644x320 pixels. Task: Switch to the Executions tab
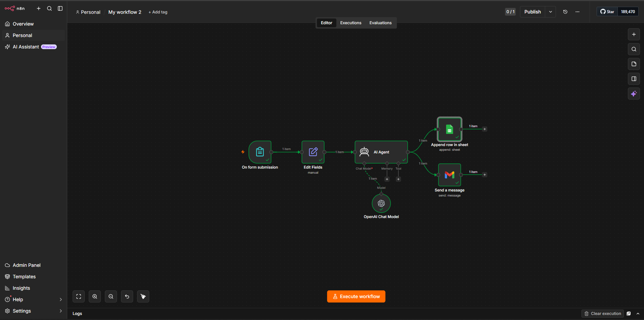point(351,23)
